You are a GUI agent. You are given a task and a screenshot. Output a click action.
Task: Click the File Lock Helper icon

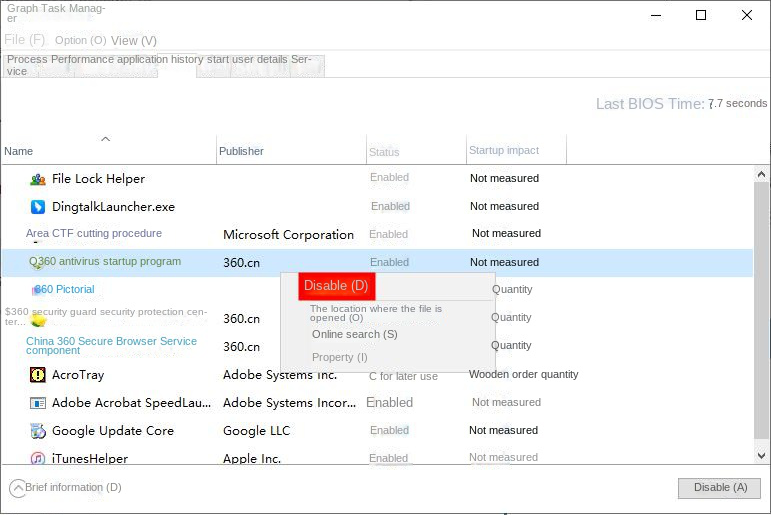38,179
